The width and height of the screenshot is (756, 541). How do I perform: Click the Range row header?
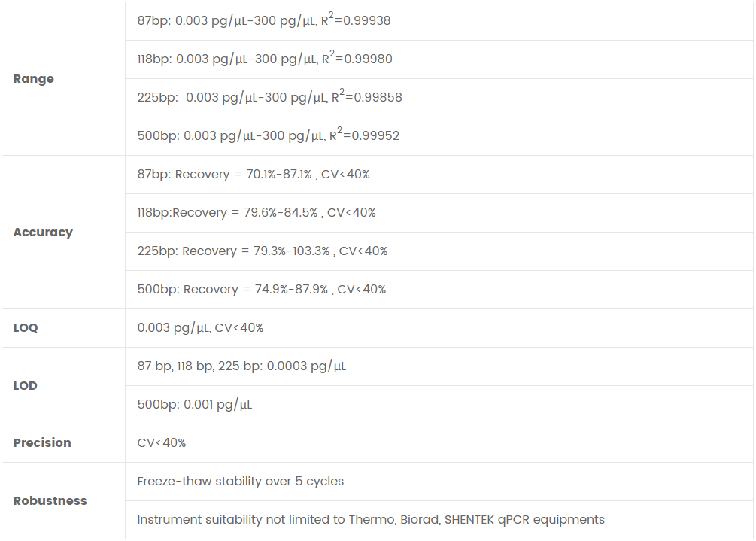(x=34, y=79)
